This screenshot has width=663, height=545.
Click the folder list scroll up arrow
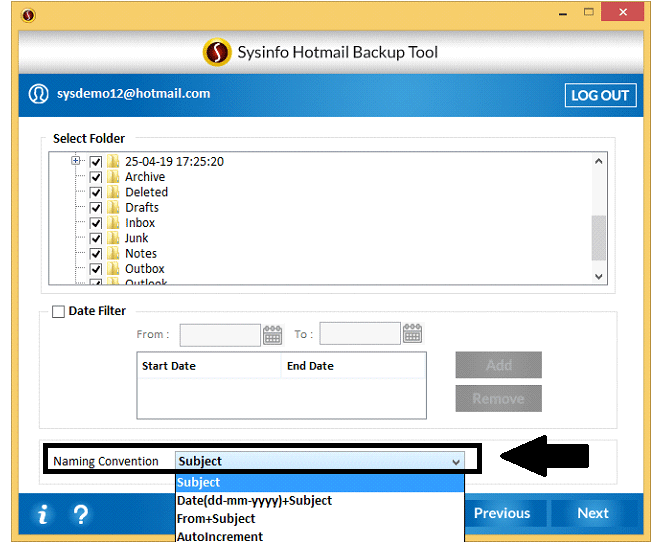tap(598, 161)
